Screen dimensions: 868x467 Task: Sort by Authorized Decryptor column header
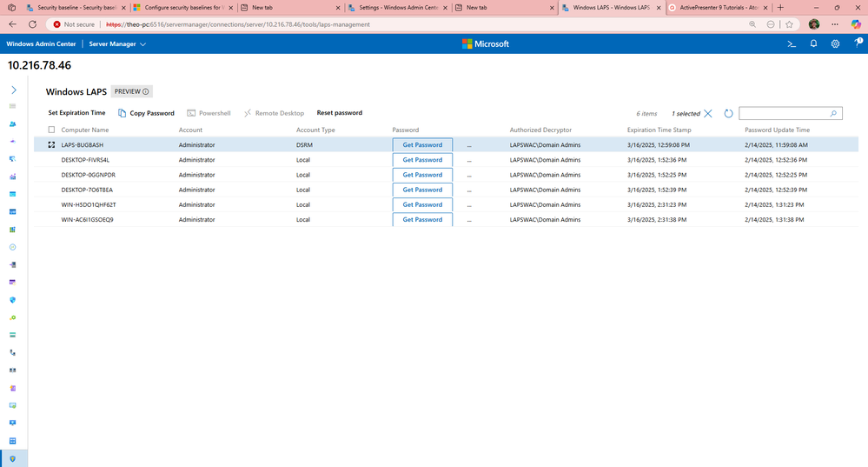point(540,130)
